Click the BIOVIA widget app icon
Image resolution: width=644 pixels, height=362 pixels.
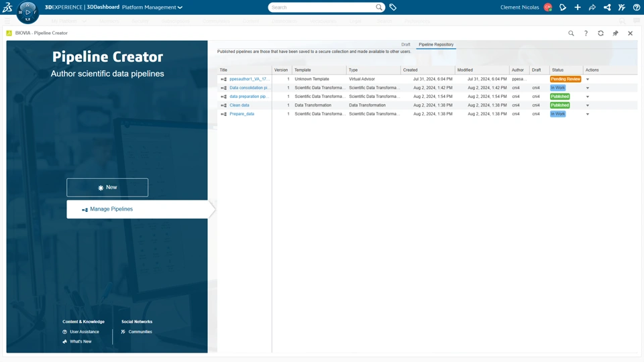(9, 34)
